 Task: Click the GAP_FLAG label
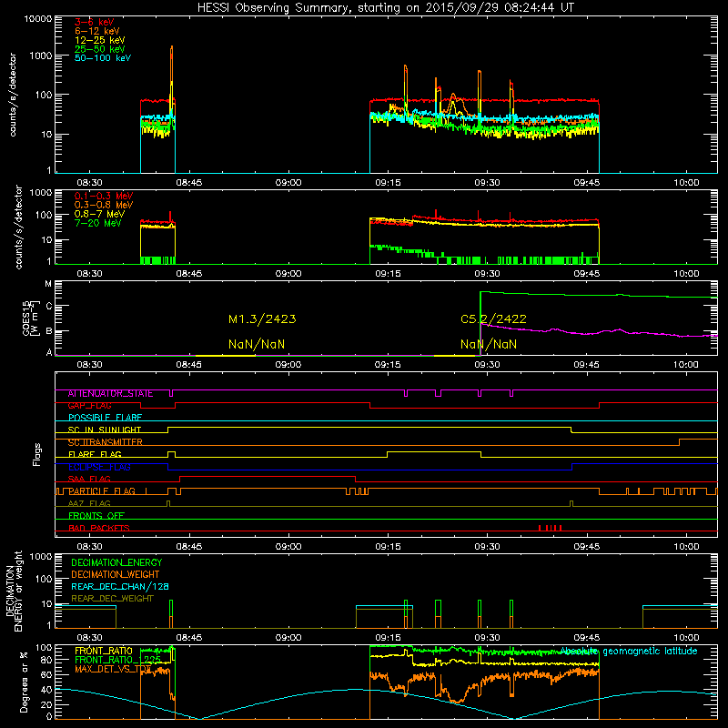pyautogui.click(x=89, y=406)
